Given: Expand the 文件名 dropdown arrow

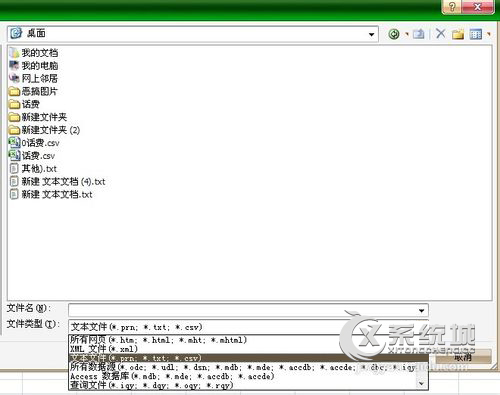Looking at the screenshot, I should coord(421,310).
